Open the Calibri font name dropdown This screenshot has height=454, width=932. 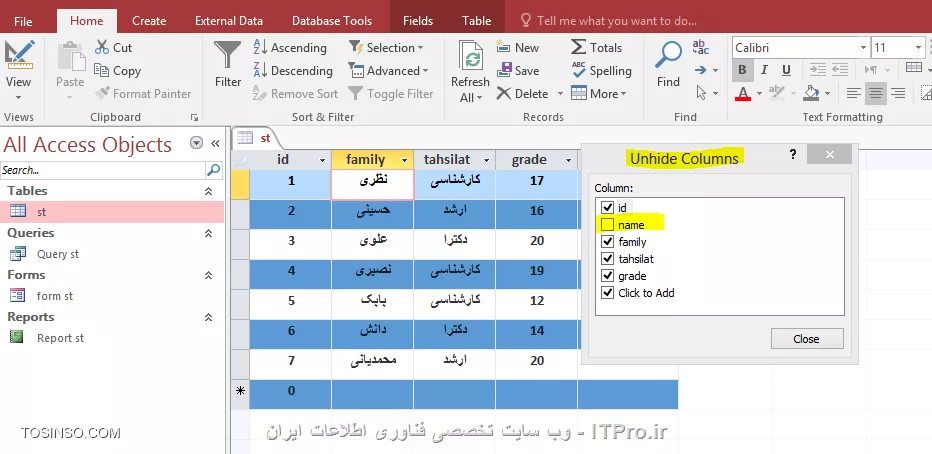tap(863, 48)
